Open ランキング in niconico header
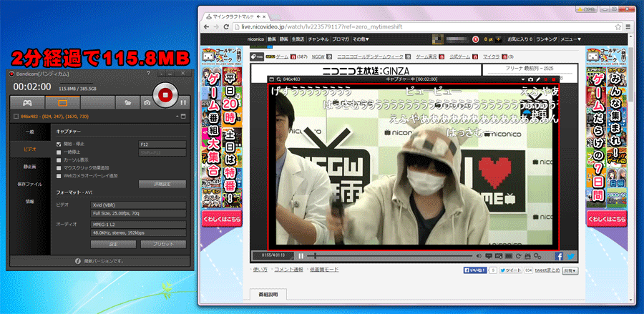Image resolution: width=644 pixels, height=314 pixels. tap(546, 39)
